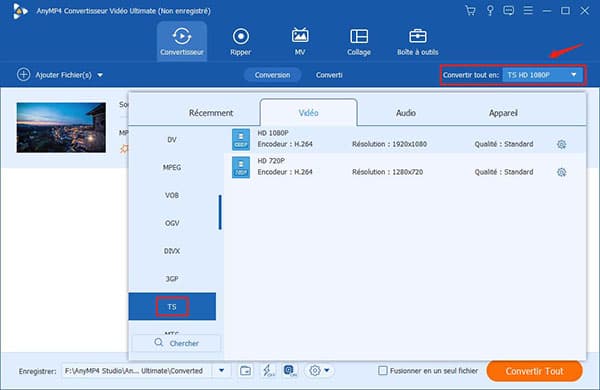Expand the output path dropdown arrow
600x390 pixels.
tap(222, 370)
